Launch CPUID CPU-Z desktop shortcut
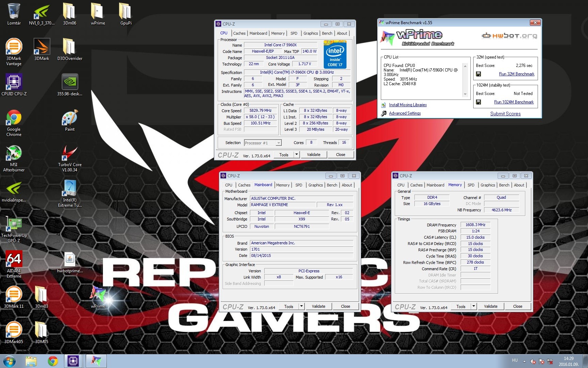Image resolution: width=588 pixels, height=368 pixels. pyautogui.click(x=14, y=85)
